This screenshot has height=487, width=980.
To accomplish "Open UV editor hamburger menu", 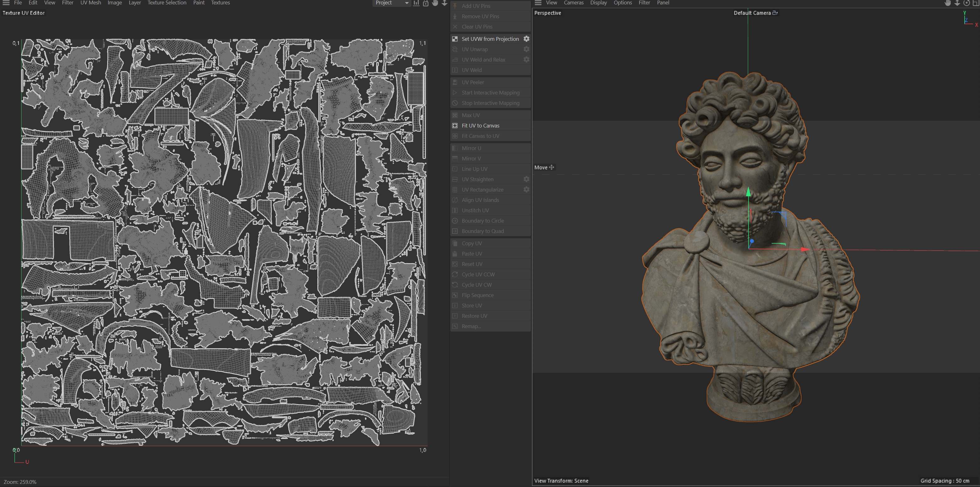I will click(x=6, y=3).
